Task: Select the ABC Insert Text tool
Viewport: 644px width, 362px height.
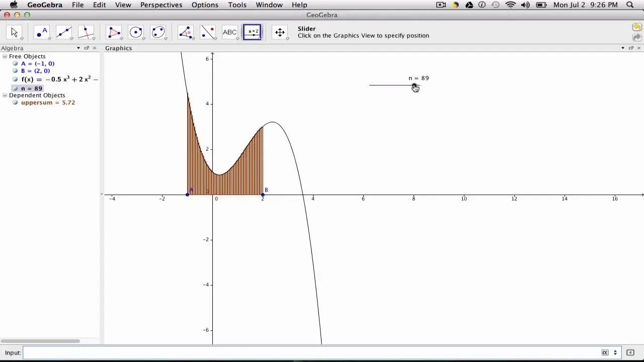Action: (230, 32)
